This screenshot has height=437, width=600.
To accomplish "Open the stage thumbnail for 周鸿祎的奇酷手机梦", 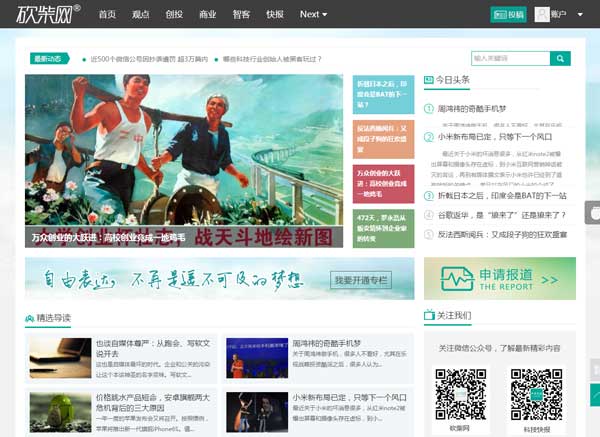I will coord(257,358).
